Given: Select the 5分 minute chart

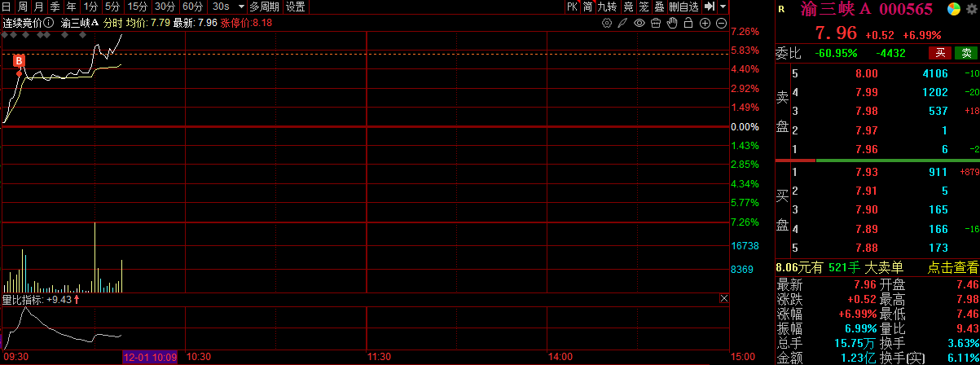Looking at the screenshot, I should coord(112,7).
